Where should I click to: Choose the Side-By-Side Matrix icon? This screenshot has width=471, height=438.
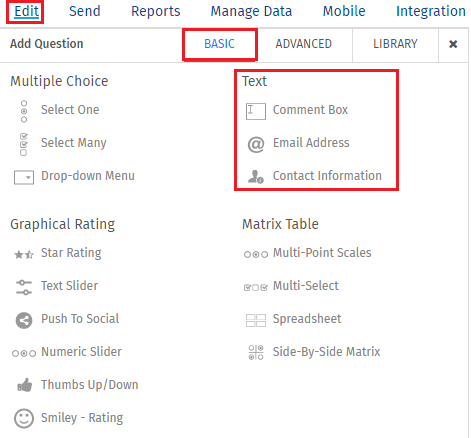pos(256,352)
